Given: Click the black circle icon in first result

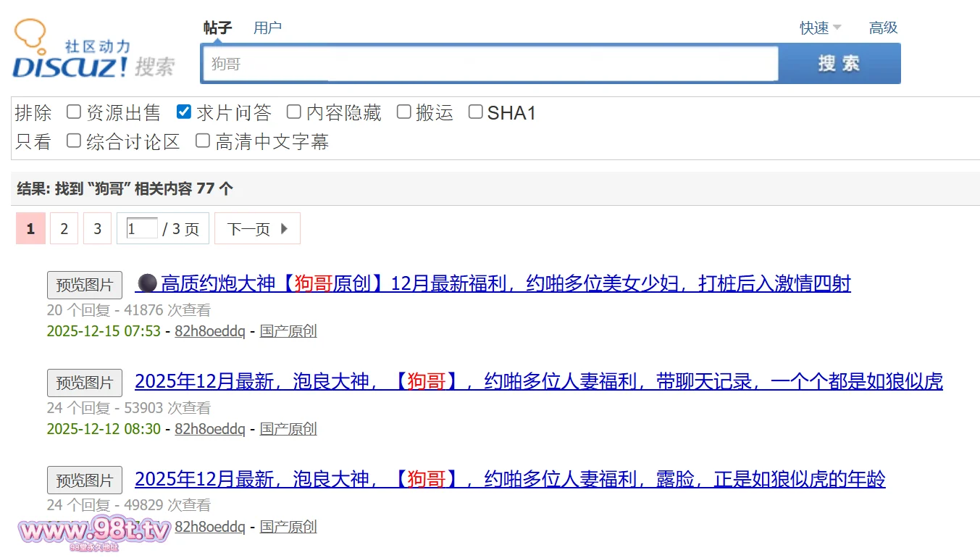Looking at the screenshot, I should point(147,283).
